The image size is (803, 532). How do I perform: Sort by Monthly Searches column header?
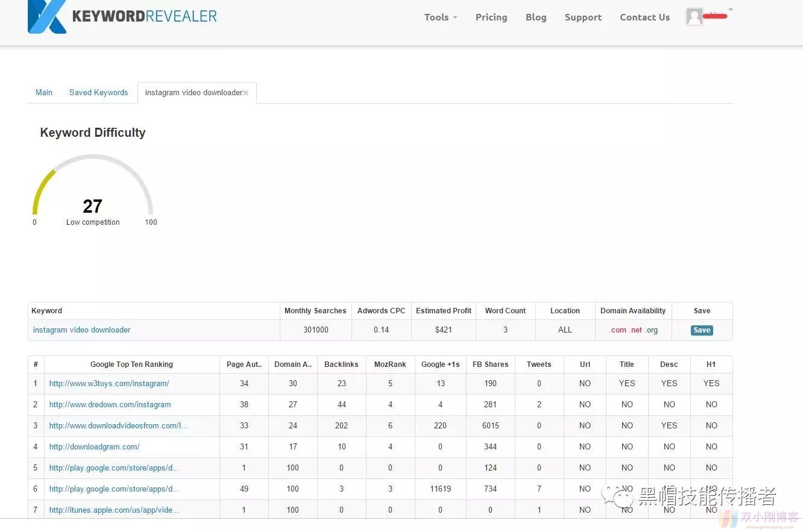click(x=315, y=311)
